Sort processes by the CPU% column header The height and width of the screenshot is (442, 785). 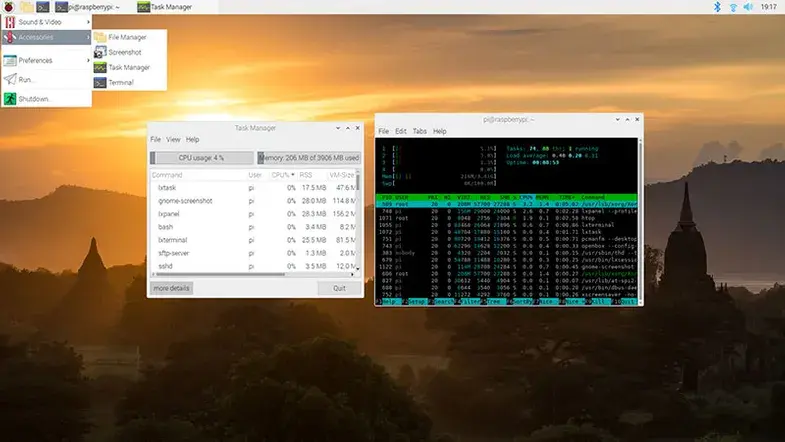click(282, 175)
